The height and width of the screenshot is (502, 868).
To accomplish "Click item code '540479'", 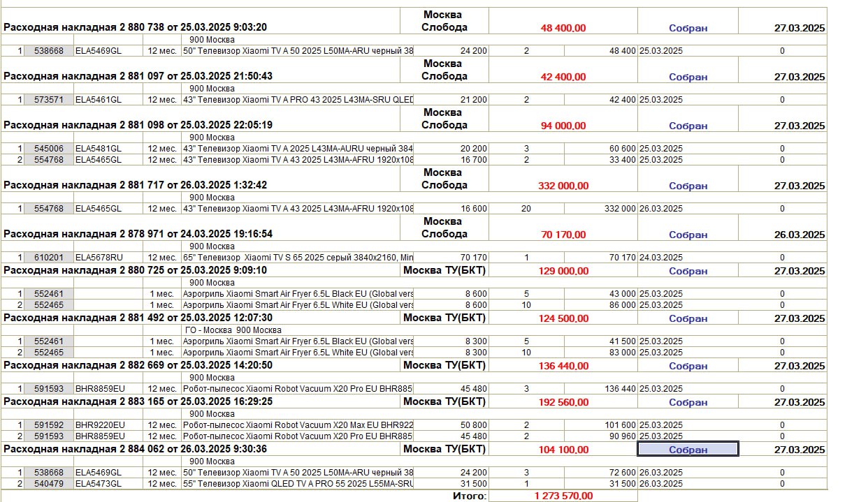I will [49, 484].
